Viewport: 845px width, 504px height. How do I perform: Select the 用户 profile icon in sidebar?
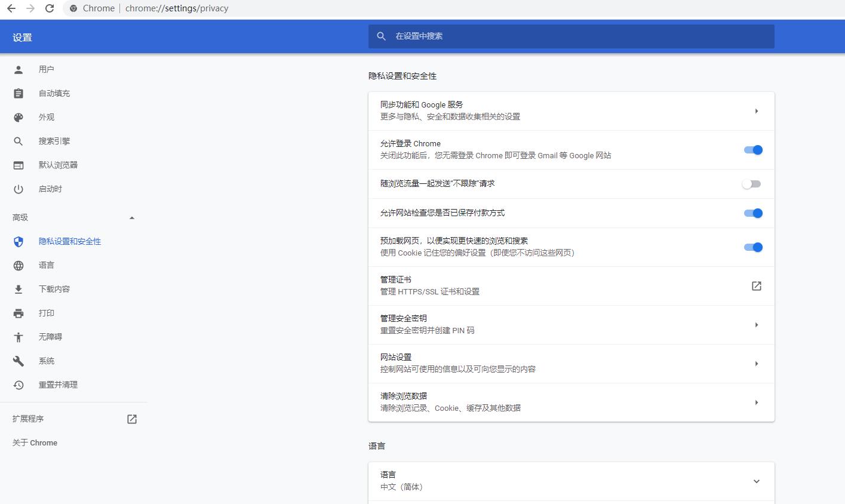(x=19, y=69)
